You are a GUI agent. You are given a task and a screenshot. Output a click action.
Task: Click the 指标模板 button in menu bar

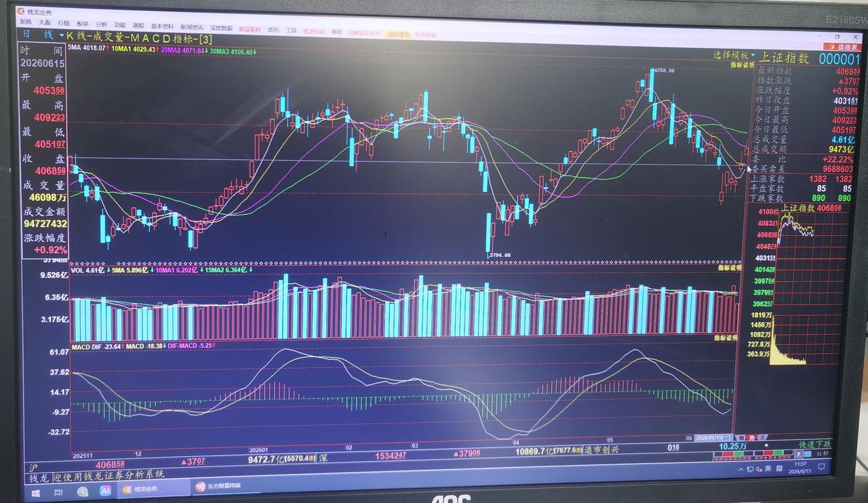tap(399, 33)
